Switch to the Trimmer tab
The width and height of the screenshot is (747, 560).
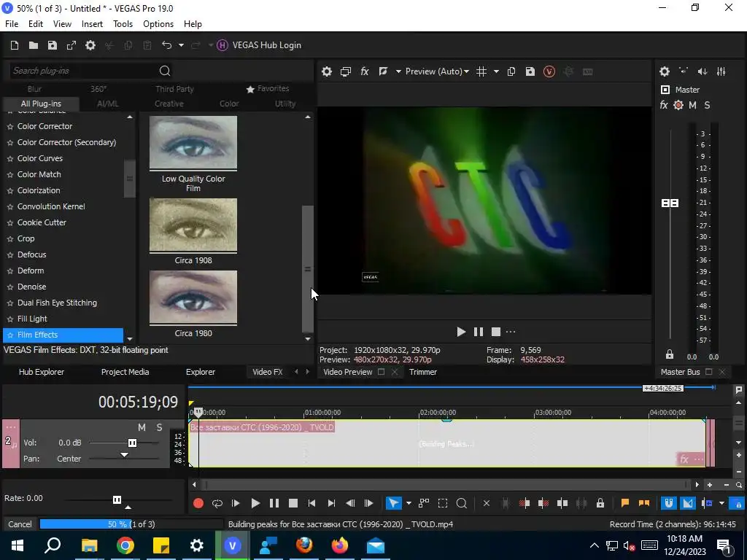(x=423, y=372)
